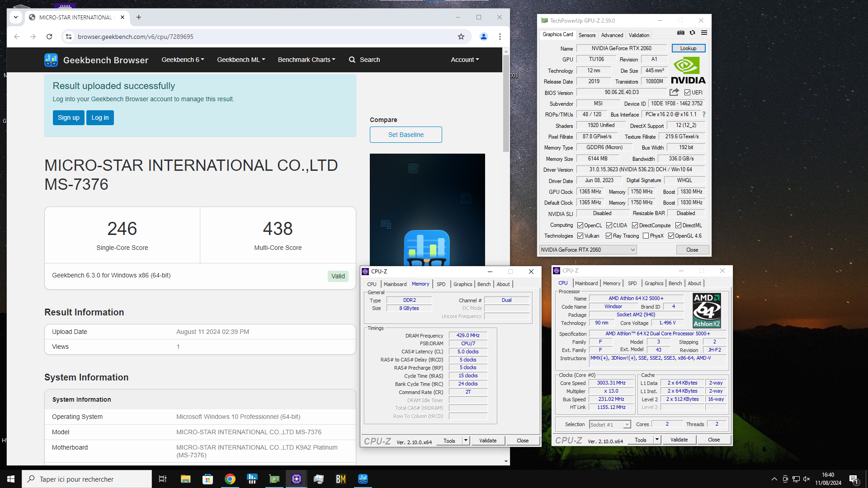Open the Chrome profile icon

pyautogui.click(x=484, y=37)
